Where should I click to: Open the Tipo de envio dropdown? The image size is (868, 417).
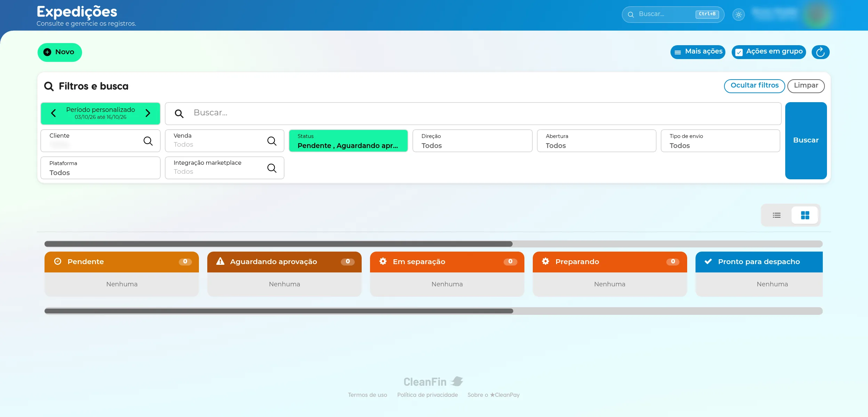tap(720, 141)
